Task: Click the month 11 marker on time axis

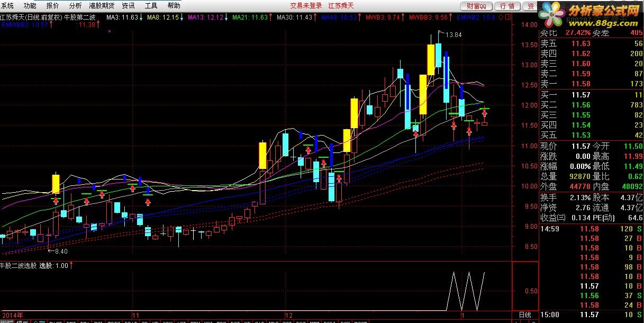Action: click(135, 315)
